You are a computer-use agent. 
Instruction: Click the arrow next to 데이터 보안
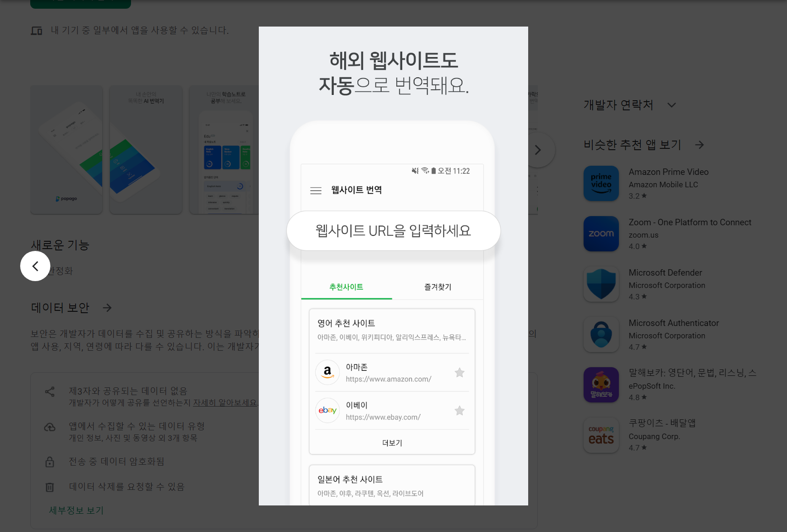[107, 308]
